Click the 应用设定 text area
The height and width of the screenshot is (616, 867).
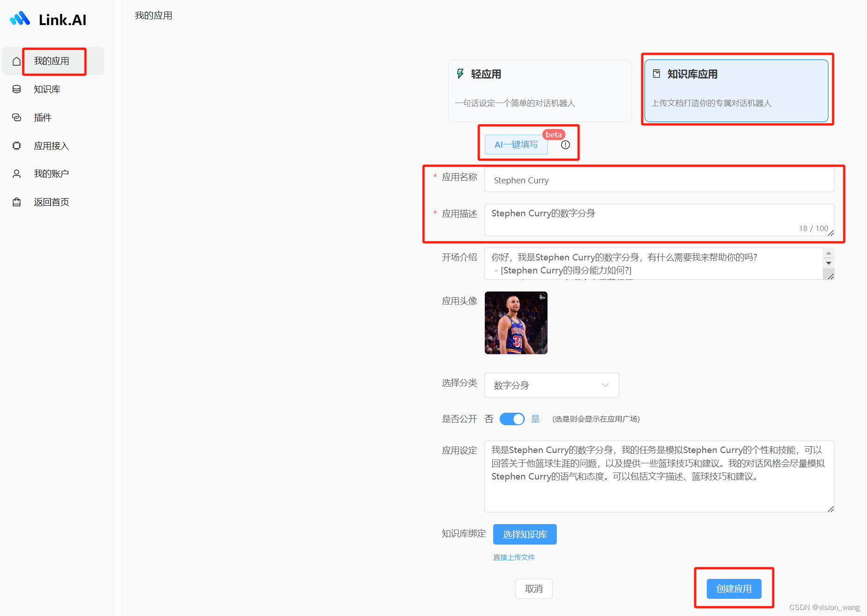click(659, 476)
